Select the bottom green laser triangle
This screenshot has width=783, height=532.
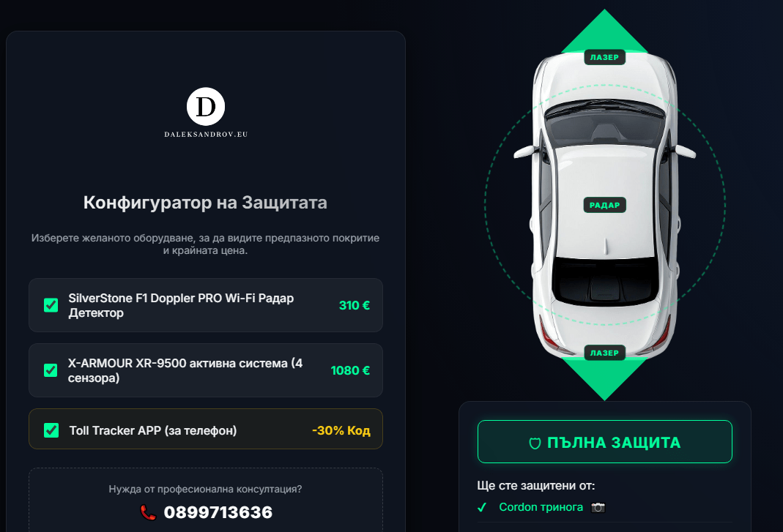pyautogui.click(x=605, y=379)
